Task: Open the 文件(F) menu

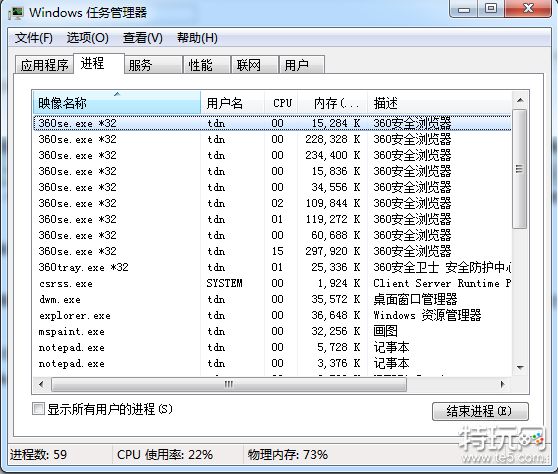Action: click(34, 38)
